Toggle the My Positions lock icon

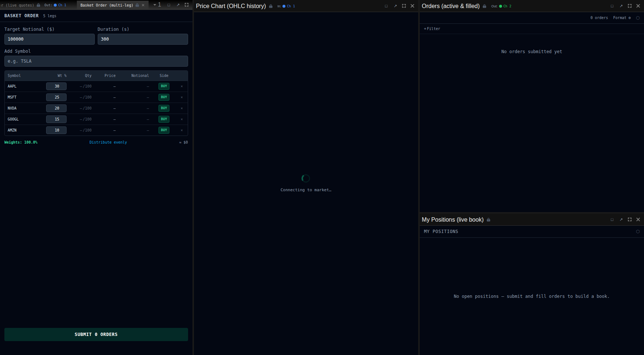(x=488, y=220)
